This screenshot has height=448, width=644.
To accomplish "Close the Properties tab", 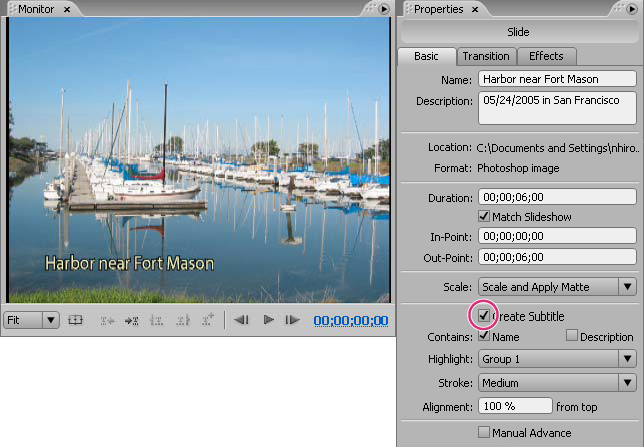I will click(x=475, y=9).
